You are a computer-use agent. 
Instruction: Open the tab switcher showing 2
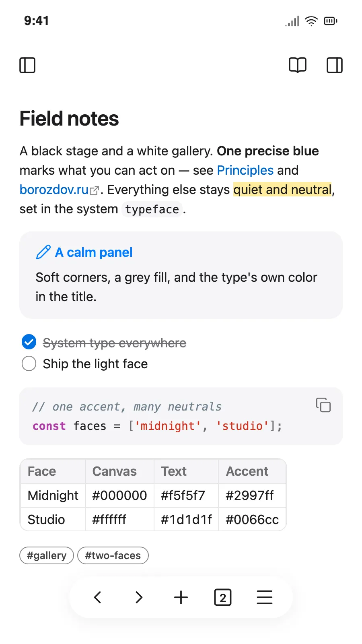pos(223,597)
